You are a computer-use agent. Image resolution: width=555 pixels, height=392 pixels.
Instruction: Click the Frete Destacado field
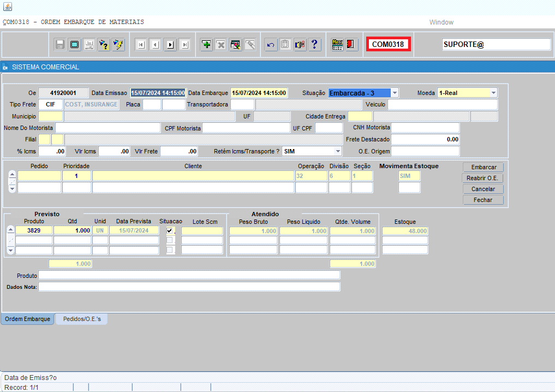pos(426,140)
